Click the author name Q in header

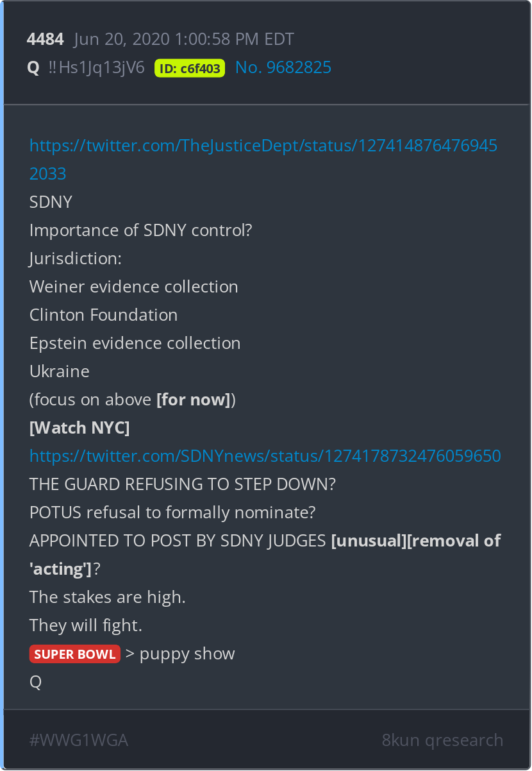pyautogui.click(x=33, y=67)
